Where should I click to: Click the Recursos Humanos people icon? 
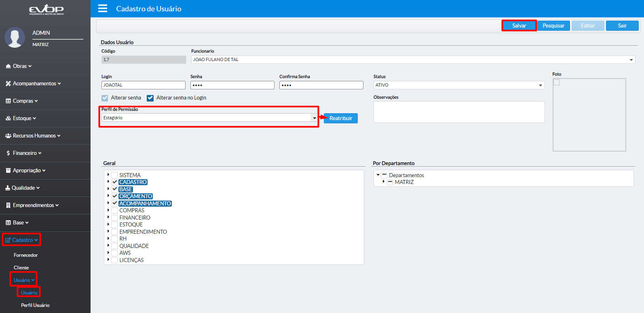[8, 136]
